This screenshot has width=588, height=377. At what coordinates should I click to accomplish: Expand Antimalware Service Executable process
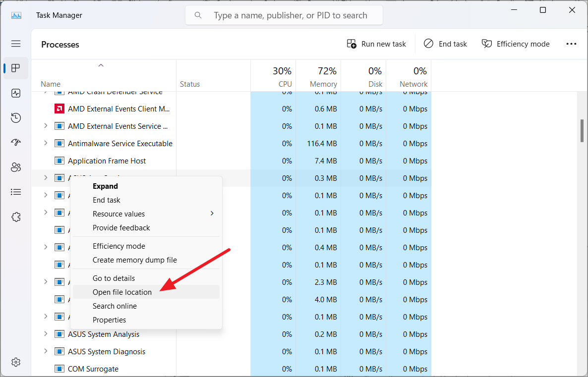coord(45,143)
